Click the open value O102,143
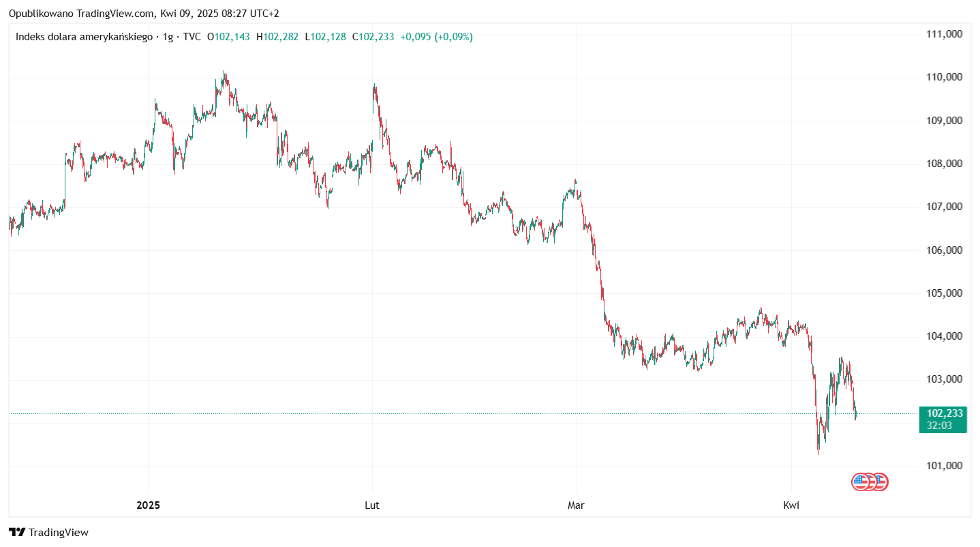This screenshot has height=547, width=980. point(228,37)
